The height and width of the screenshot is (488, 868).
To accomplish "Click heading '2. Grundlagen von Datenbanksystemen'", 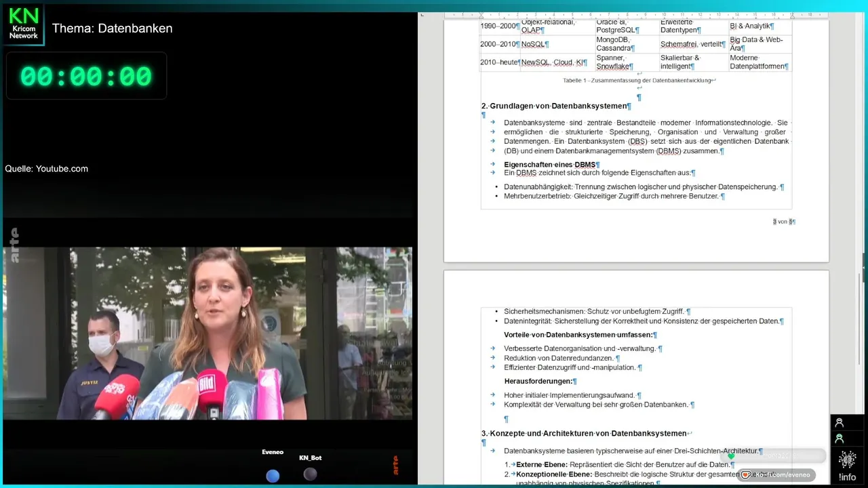I will [556, 106].
